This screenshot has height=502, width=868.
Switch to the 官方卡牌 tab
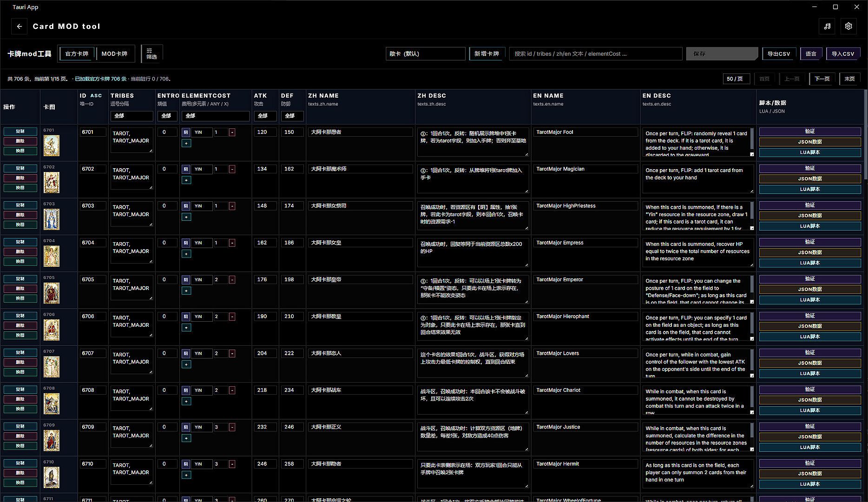coord(77,53)
